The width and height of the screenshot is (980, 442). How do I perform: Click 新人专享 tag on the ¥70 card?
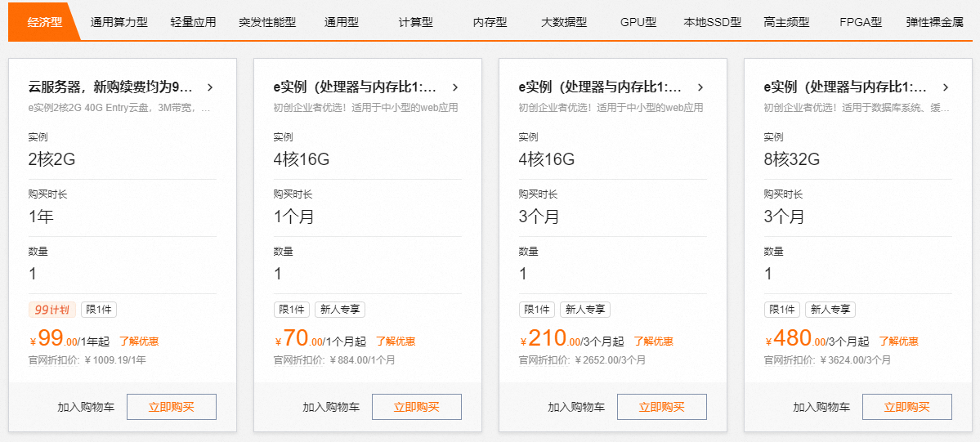(x=340, y=309)
